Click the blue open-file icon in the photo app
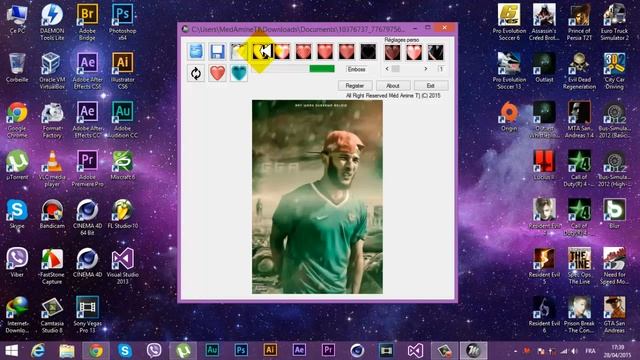640x360 pixels. click(196, 52)
